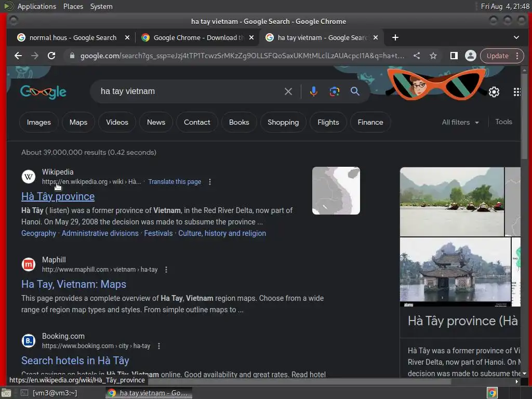Viewport: 532px width, 399px height.
Task: Switch to the 'normal hous - Google Search' tab
Action: click(73, 37)
